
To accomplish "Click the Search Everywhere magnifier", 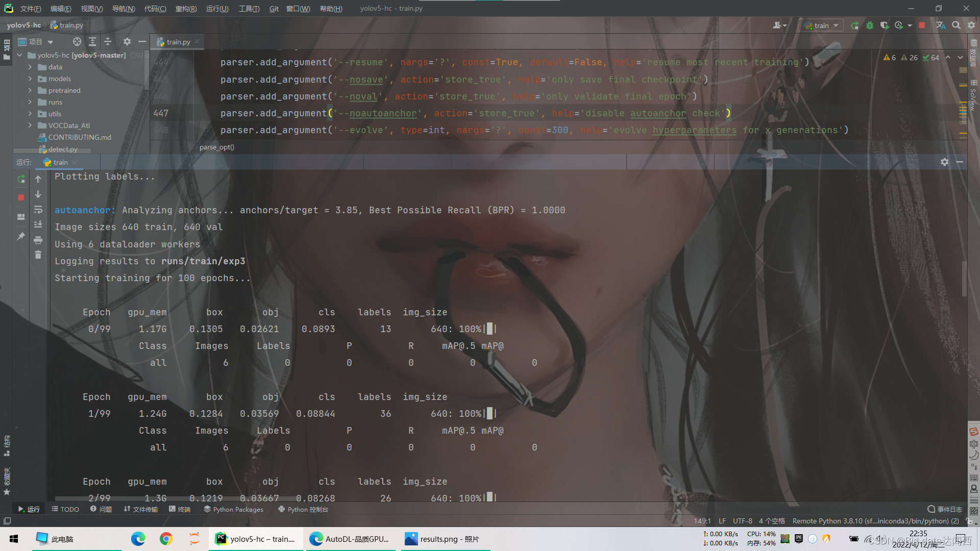I will (x=956, y=26).
